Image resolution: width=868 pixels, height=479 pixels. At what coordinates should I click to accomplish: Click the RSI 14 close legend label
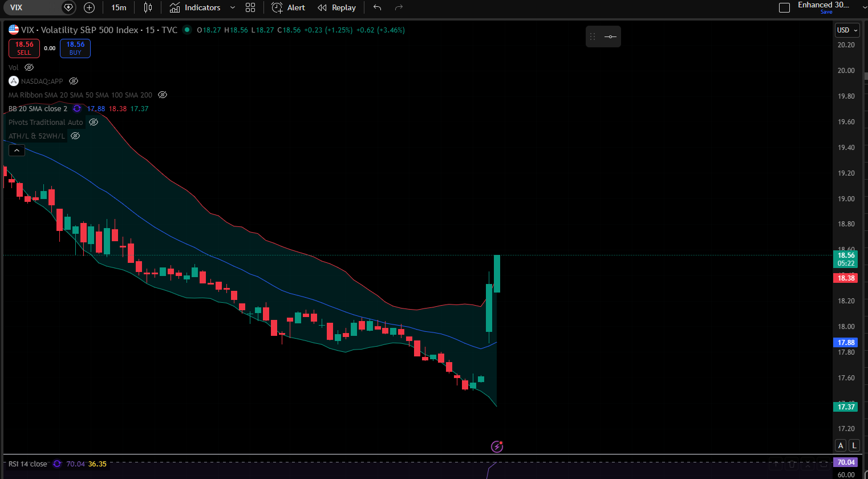coord(28,464)
